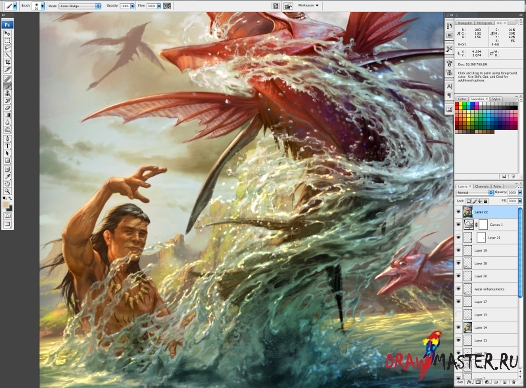The width and height of the screenshot is (526, 388).
Task: Click the airbrush icon in options bar
Action: (x=167, y=6)
